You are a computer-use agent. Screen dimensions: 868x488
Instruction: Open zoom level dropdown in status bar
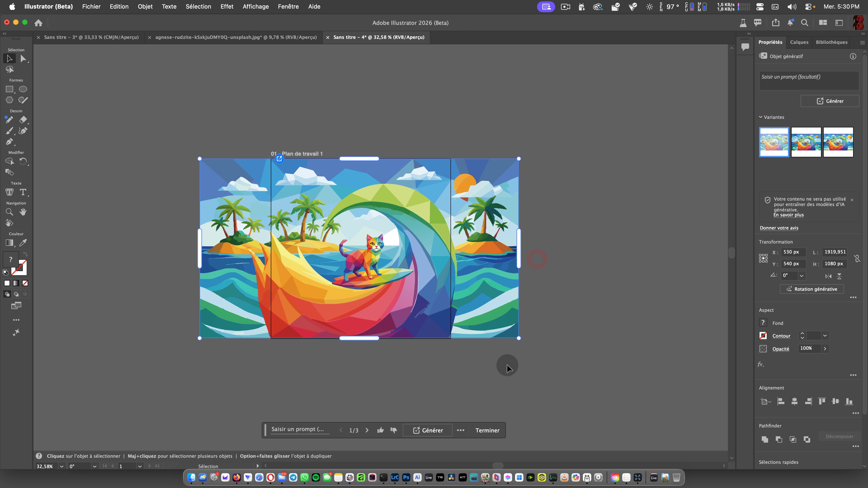[61, 466]
